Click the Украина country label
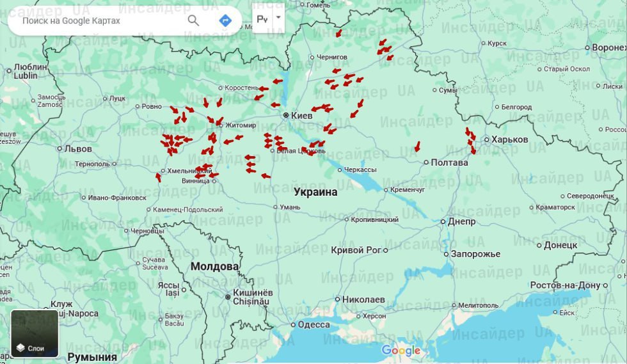Image resolution: width=627 pixels, height=364 pixels. (x=315, y=192)
